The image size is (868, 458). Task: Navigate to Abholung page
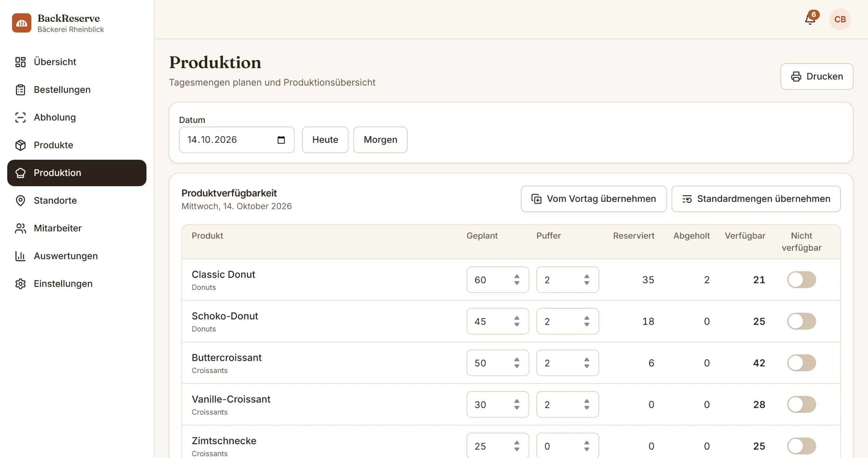pyautogui.click(x=77, y=117)
